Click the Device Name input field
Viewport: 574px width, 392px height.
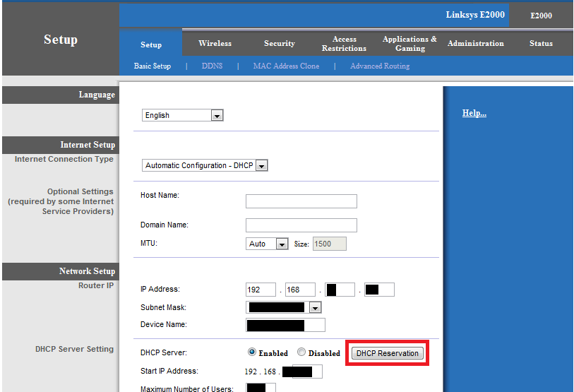(285, 325)
